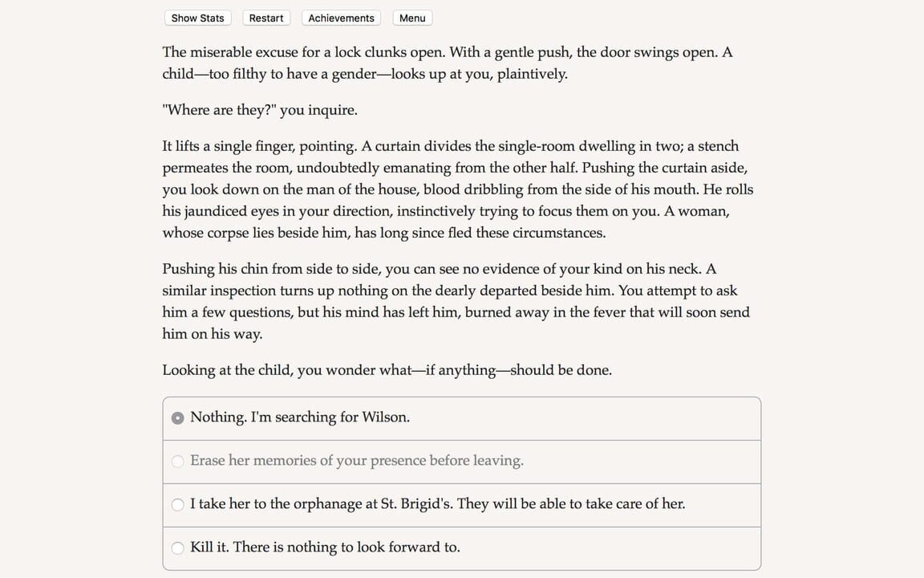The width and height of the screenshot is (924, 578).
Task: Click the radio circle next to 'Kill it'
Action: pos(177,547)
